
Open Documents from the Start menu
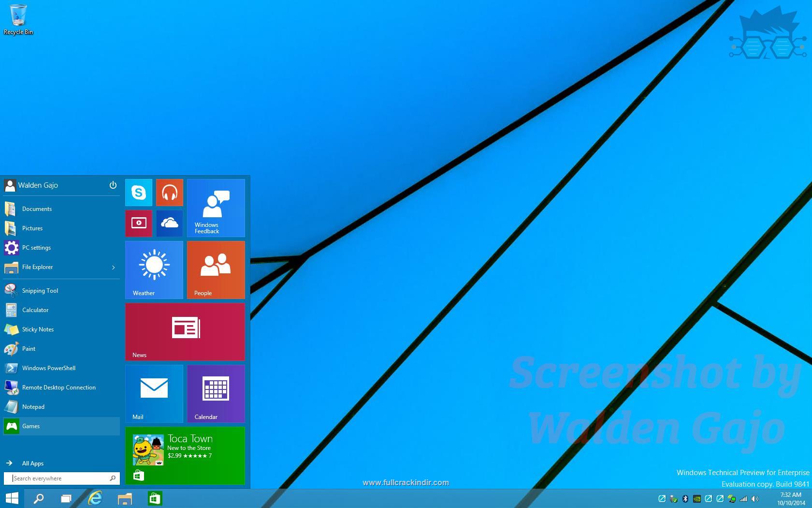tap(61, 209)
